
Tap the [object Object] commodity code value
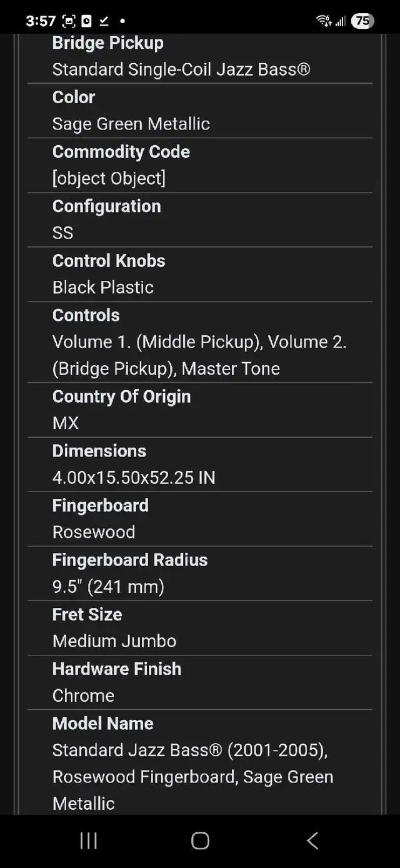(109, 178)
